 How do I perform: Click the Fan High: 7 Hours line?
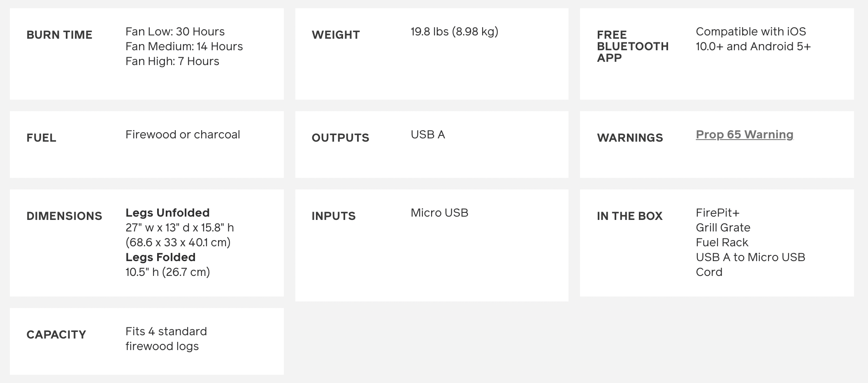coord(172,61)
